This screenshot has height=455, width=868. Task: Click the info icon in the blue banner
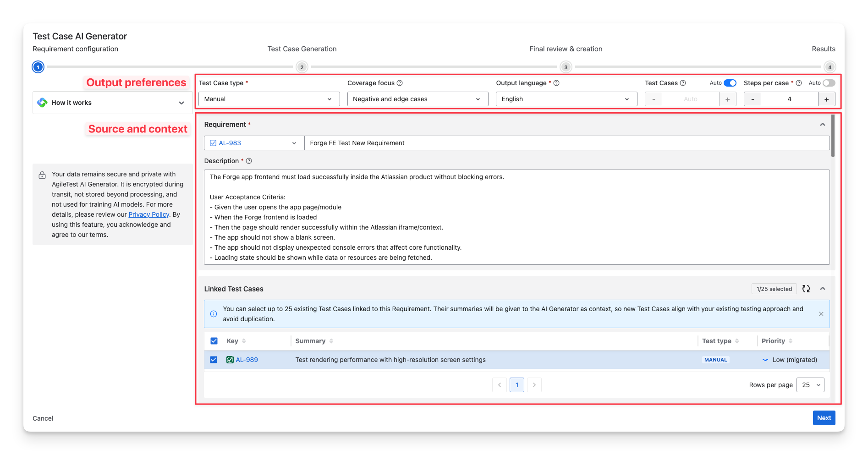(x=214, y=314)
